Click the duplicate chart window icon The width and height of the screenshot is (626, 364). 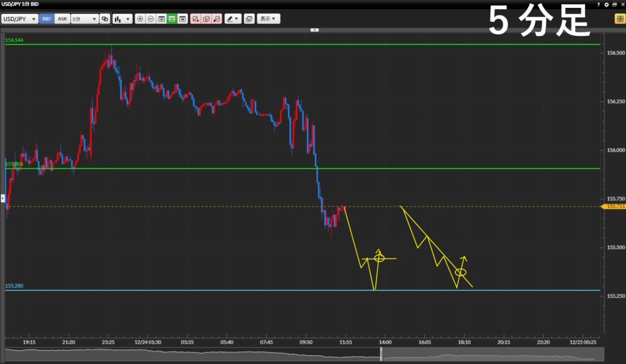click(x=105, y=19)
